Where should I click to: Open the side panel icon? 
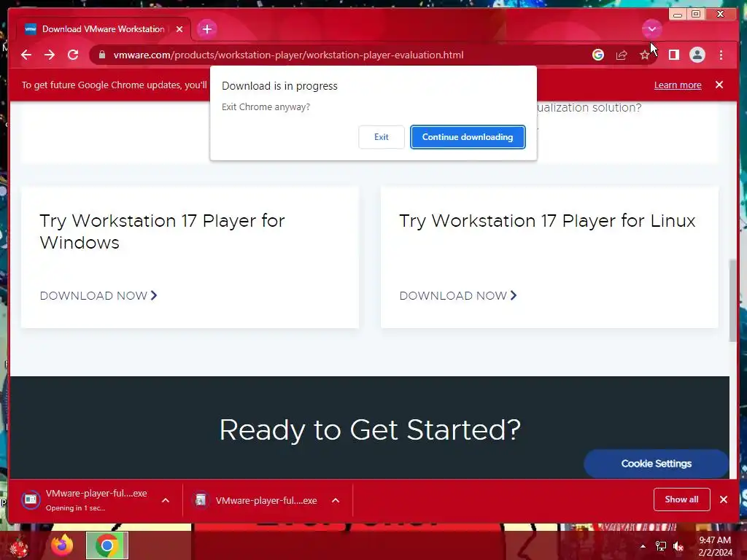point(673,55)
